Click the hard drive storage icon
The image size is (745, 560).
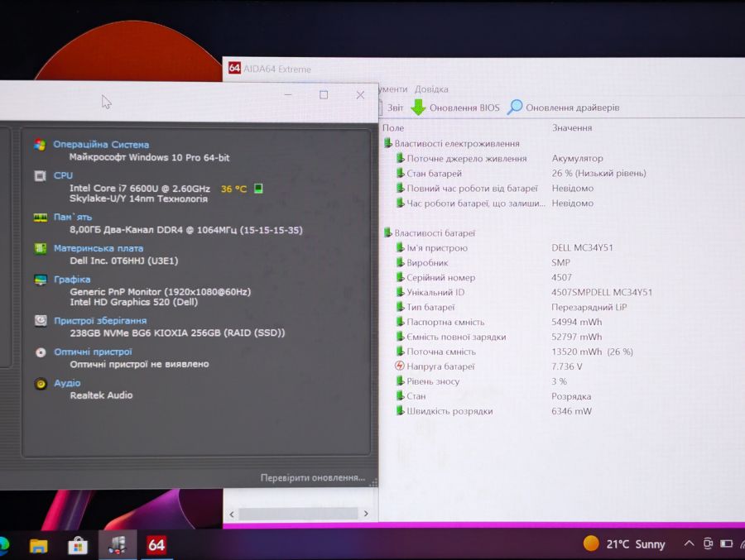pos(41,321)
